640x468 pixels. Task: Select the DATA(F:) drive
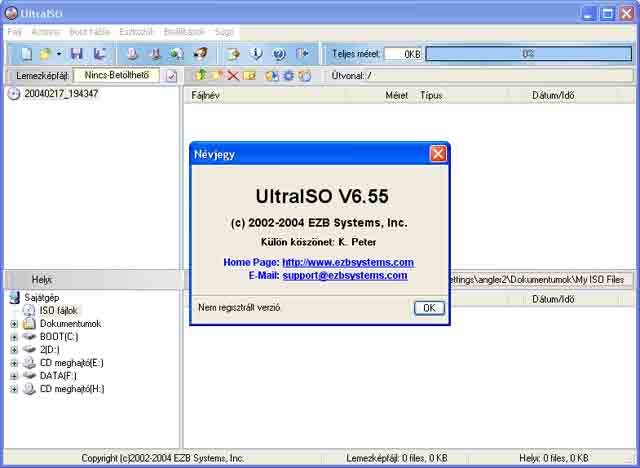click(x=58, y=376)
